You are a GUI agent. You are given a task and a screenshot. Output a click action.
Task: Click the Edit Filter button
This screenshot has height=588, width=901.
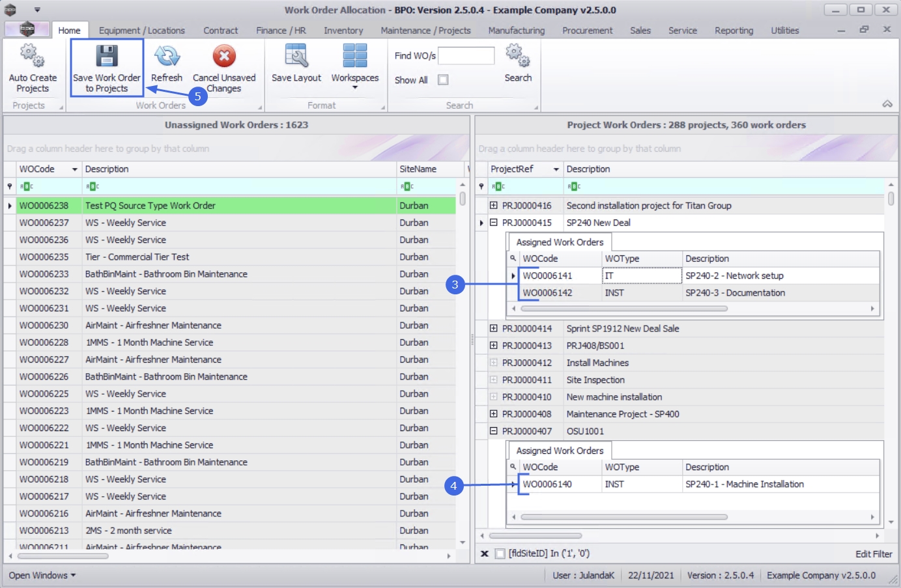[874, 554]
